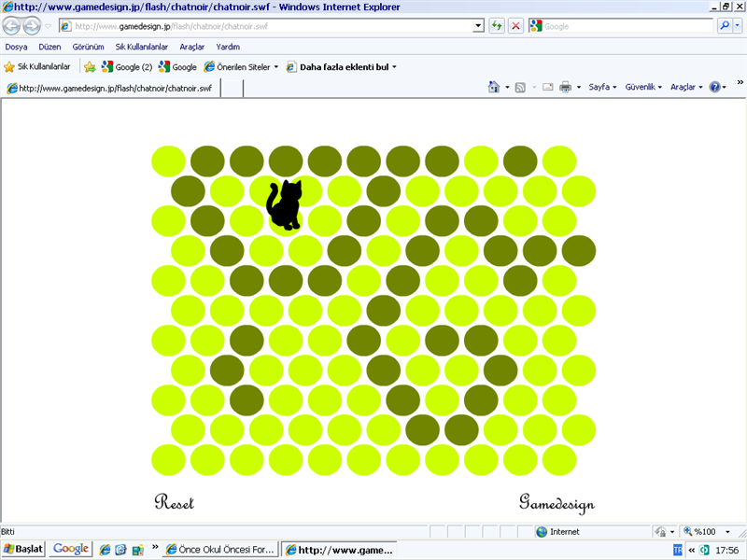Viewport: 747px width, 560px height.
Task: Open the Güvenlik command bar menu
Action: point(643,87)
